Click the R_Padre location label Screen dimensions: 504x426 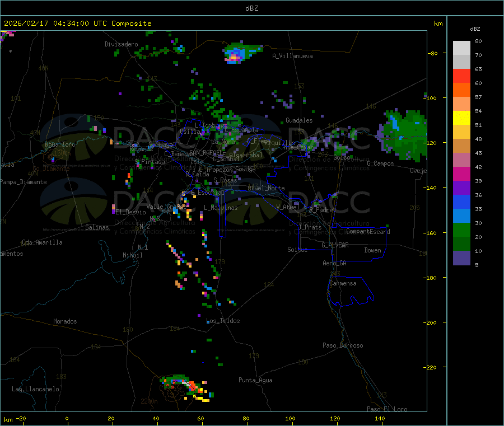coord(321,210)
